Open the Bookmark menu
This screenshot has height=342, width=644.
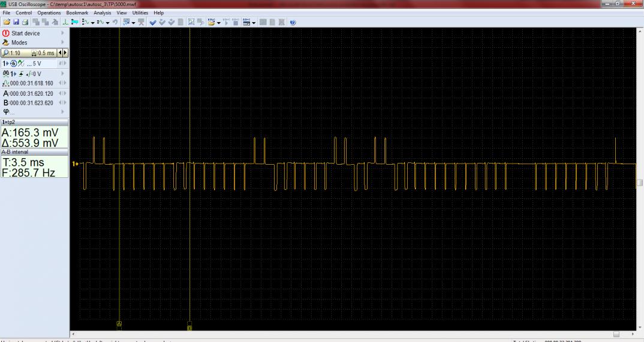(x=77, y=13)
